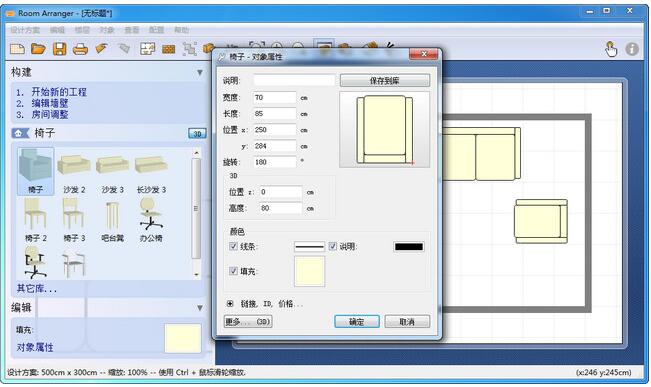Click the New project toolbar icon
The width and height of the screenshot is (651, 387).
point(17,49)
